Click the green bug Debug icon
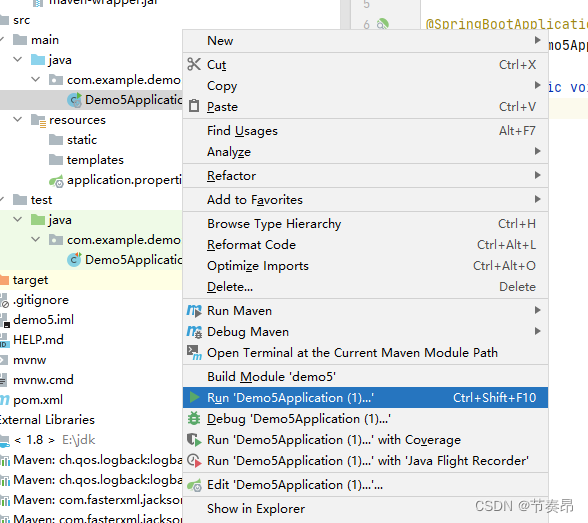 pos(194,418)
